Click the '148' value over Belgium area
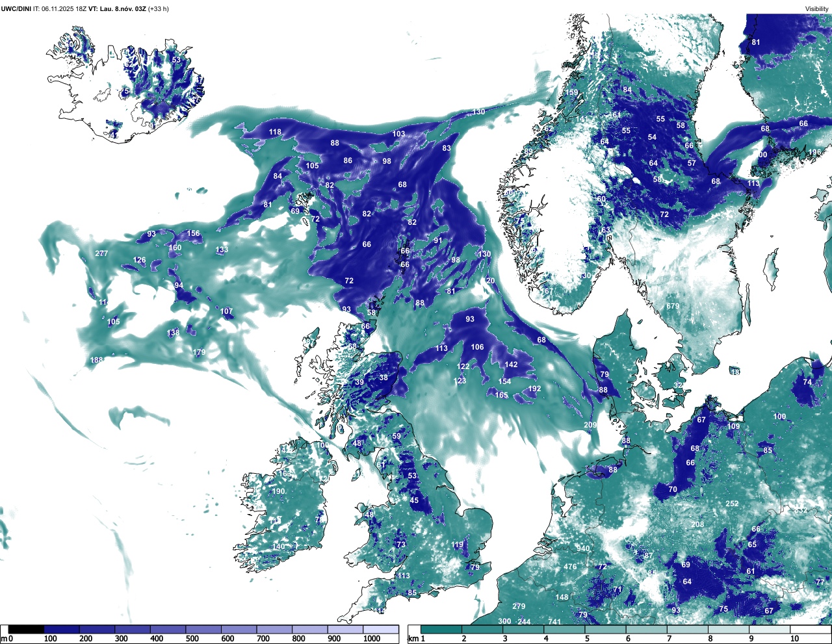832x644 pixels. 562,597
